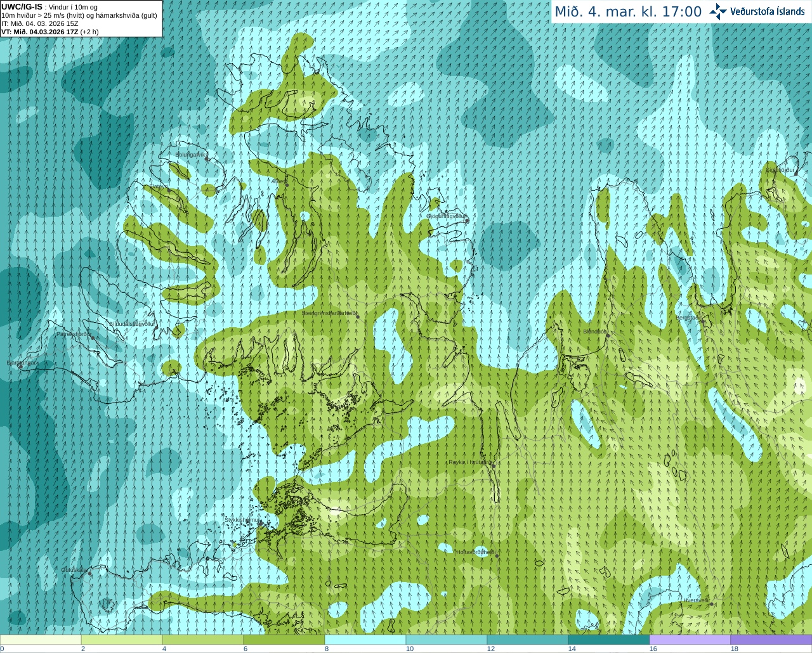Viewport: 812px width, 653px height.
Task: Click the legend value 12
Action: (x=491, y=649)
